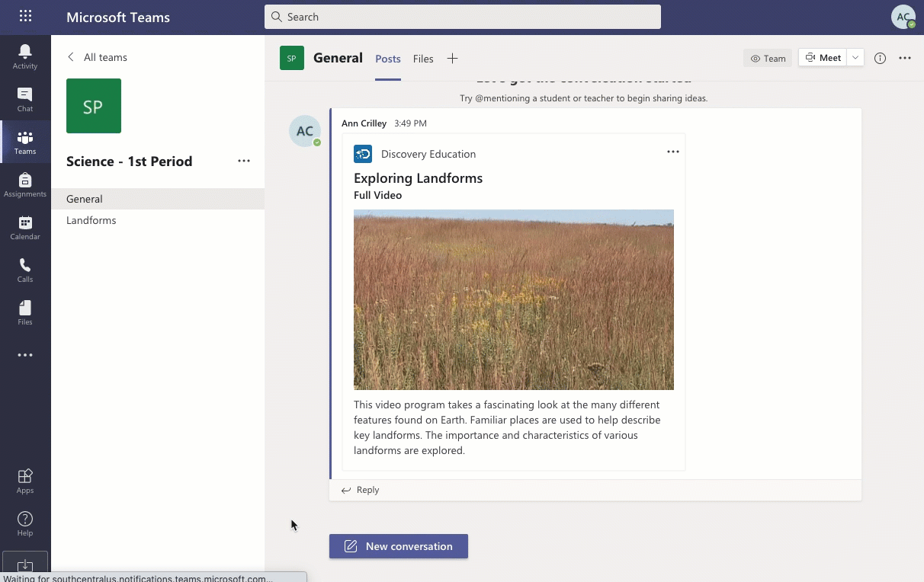This screenshot has height=582, width=924.
Task: Click the Team visibility button
Action: click(x=768, y=58)
